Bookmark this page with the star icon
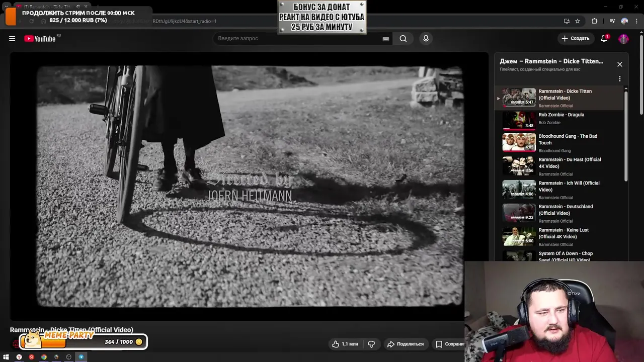This screenshot has width=644, height=362. click(578, 21)
